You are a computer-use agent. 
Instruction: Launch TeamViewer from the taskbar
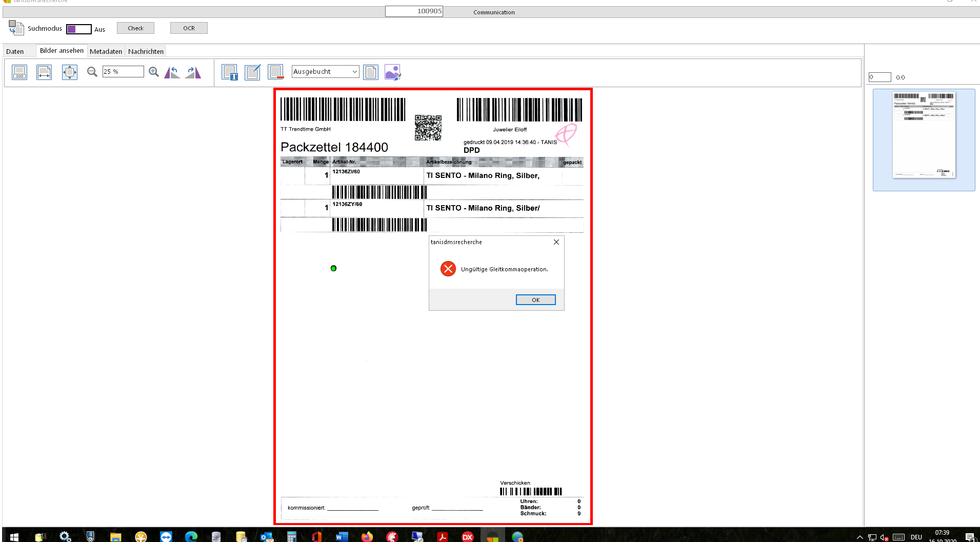pyautogui.click(x=166, y=537)
